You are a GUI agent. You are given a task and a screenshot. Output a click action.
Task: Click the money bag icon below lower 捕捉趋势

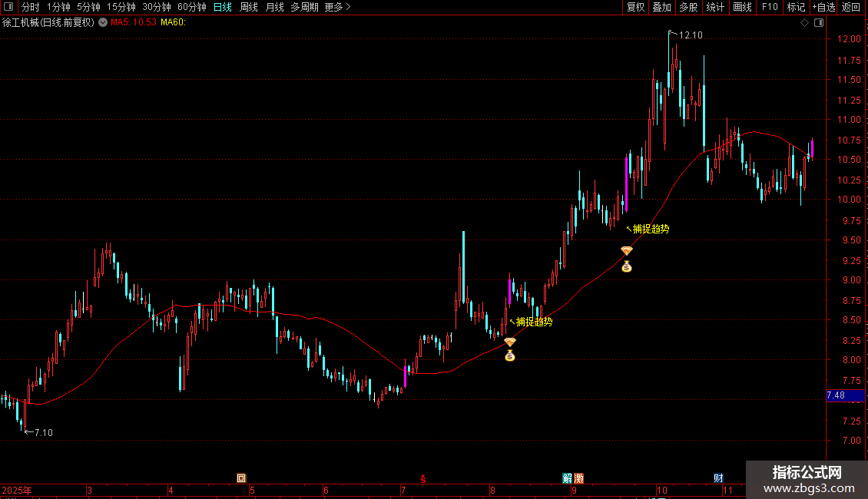[510, 355]
